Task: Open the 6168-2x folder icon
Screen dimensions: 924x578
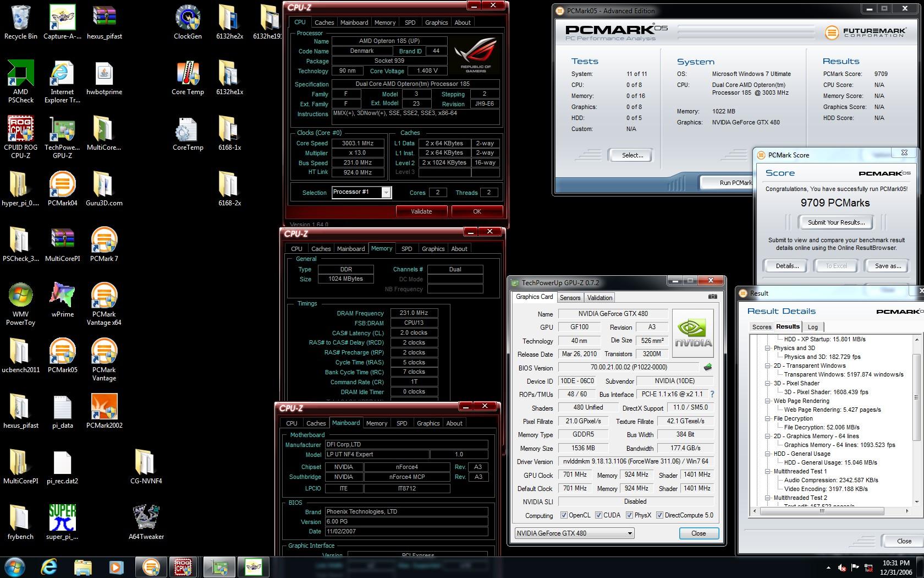Action: pos(229,189)
